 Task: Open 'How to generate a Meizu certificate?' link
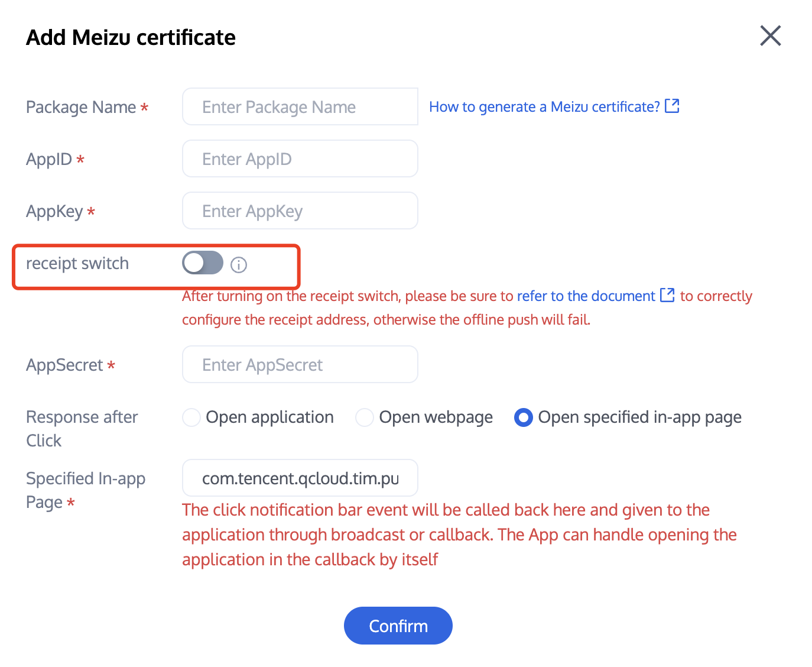pos(544,107)
